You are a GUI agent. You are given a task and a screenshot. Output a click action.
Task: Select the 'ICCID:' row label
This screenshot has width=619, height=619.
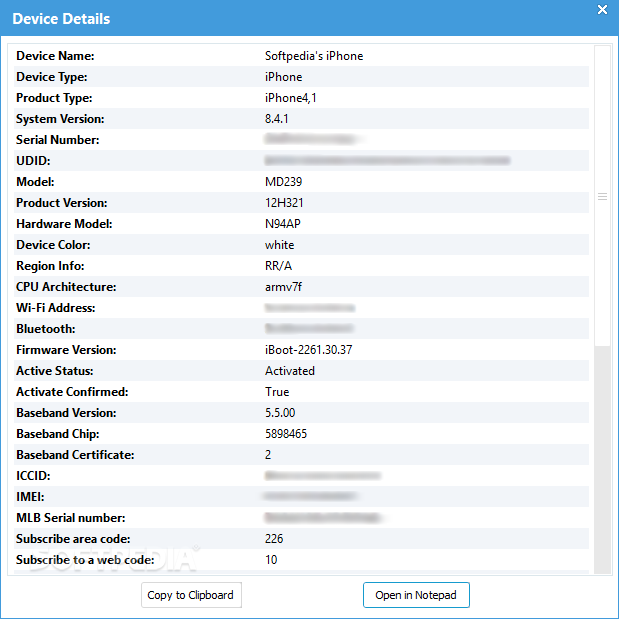pyautogui.click(x=33, y=476)
